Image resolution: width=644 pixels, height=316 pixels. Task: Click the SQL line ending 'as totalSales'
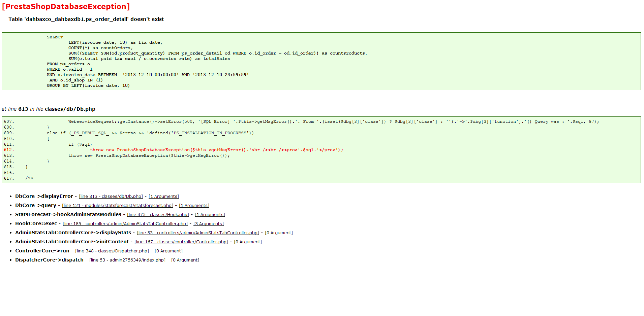(149, 59)
